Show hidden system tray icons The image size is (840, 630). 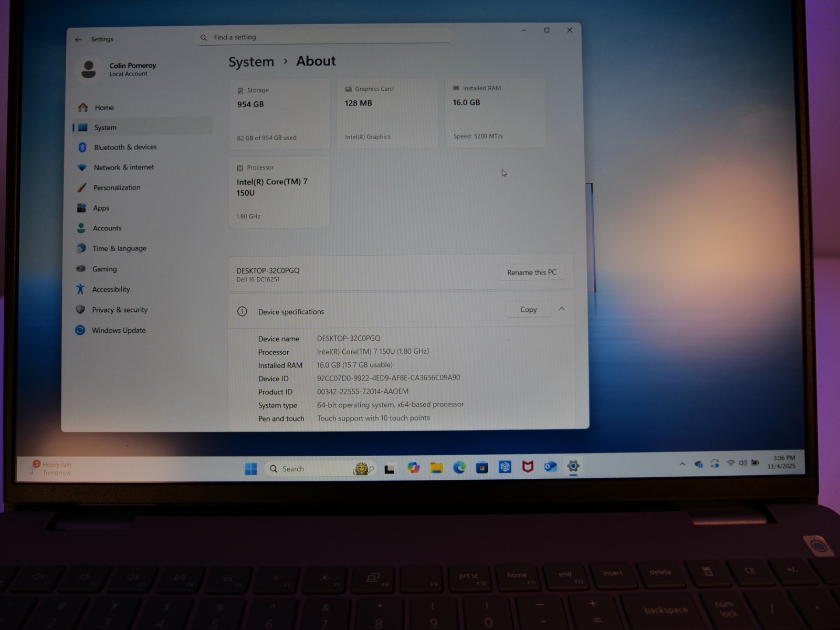coord(682,464)
